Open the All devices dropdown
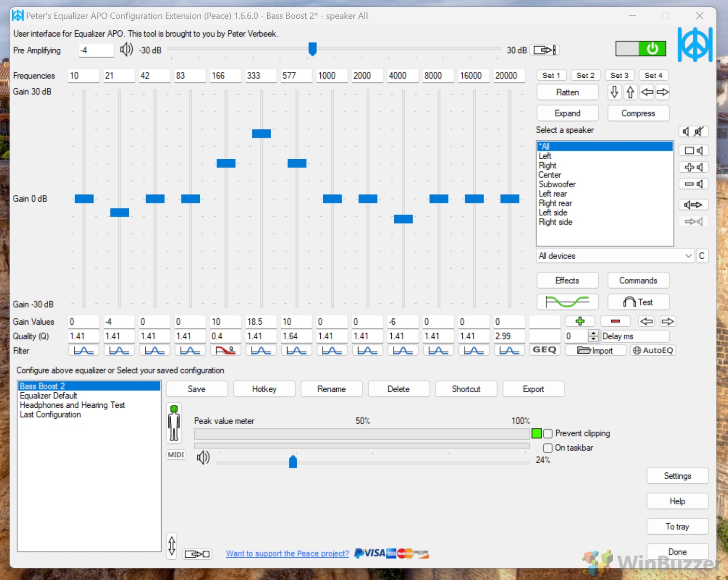The width and height of the screenshot is (728, 580). 615,256
